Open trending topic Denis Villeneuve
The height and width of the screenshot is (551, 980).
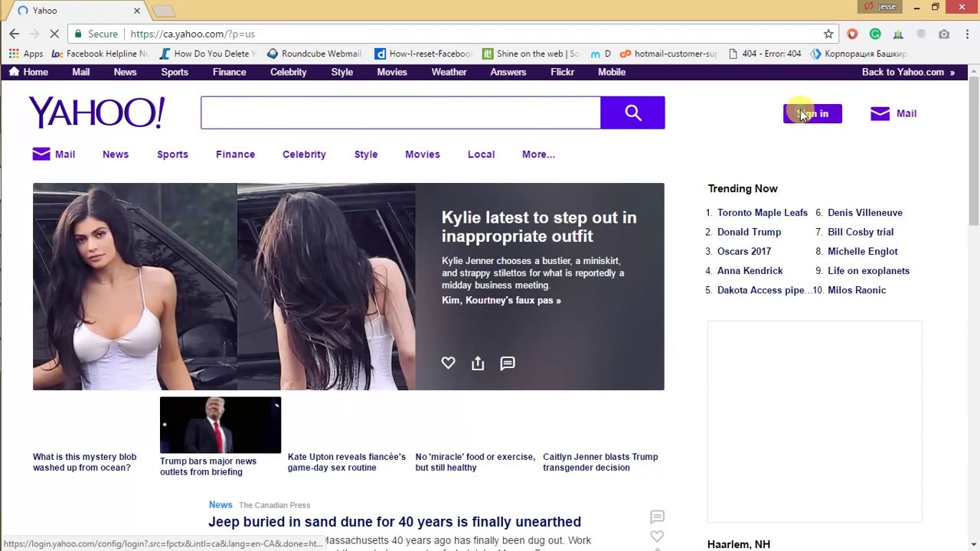tap(865, 213)
